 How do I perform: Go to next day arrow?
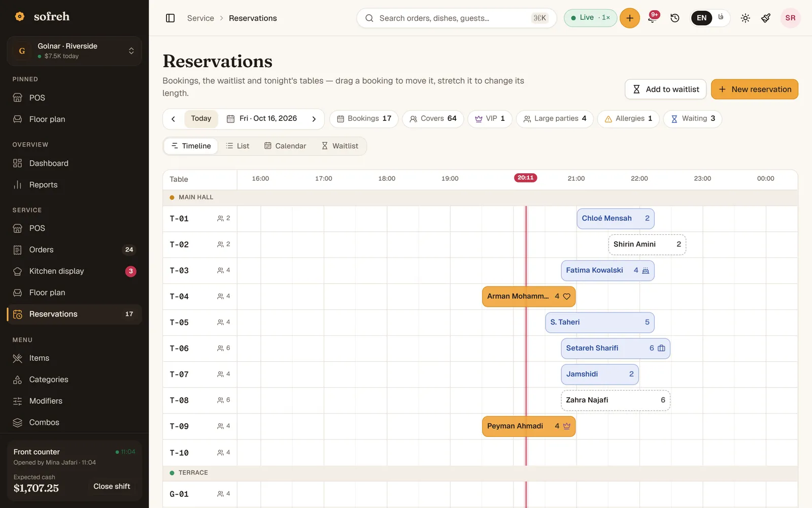[x=314, y=119]
